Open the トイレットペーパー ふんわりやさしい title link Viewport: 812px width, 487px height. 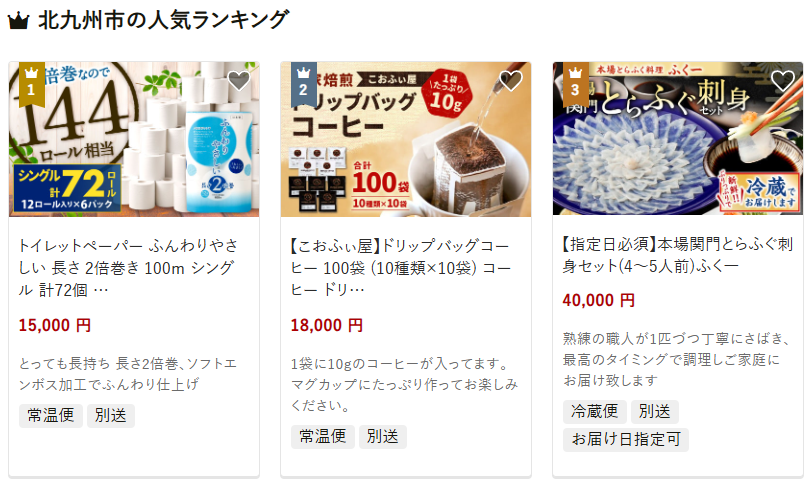tap(128, 267)
